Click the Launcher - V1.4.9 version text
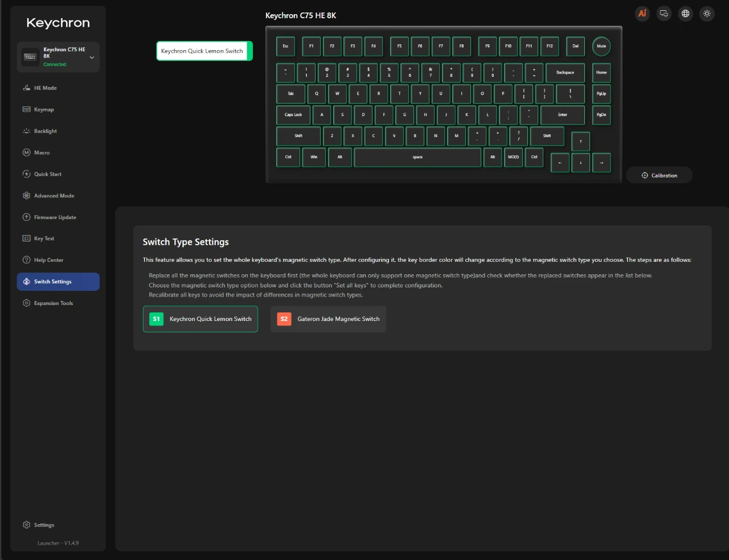Viewport: 729px width, 560px height. coord(58,543)
